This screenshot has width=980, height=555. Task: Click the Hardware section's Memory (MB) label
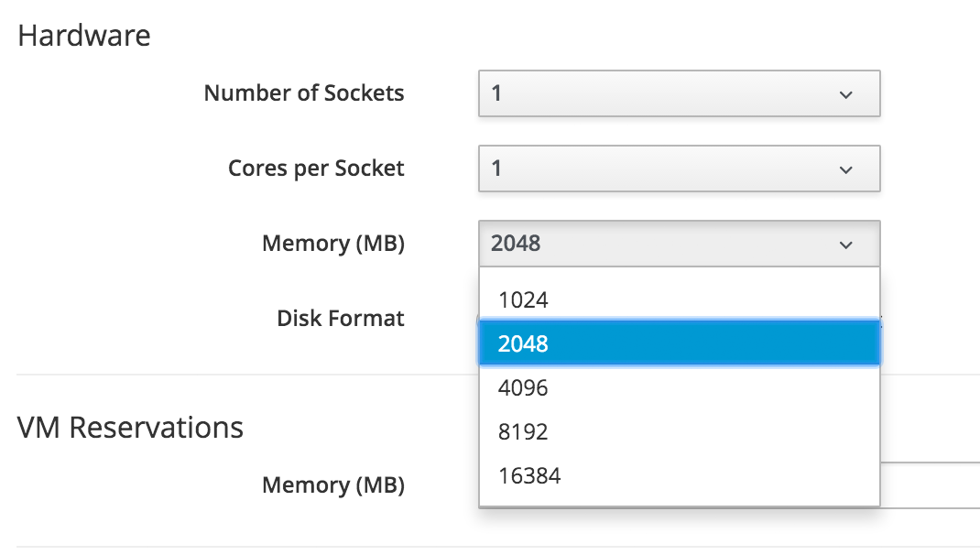(333, 244)
